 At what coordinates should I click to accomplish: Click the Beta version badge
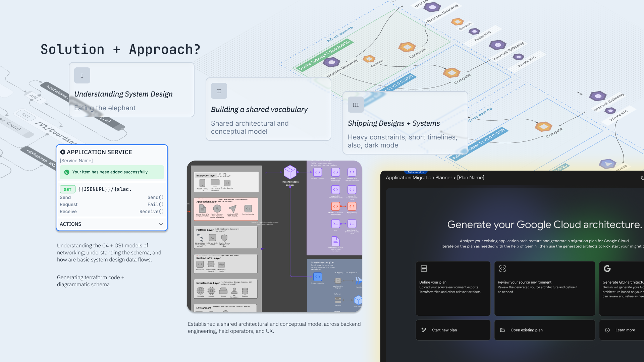[x=416, y=172]
